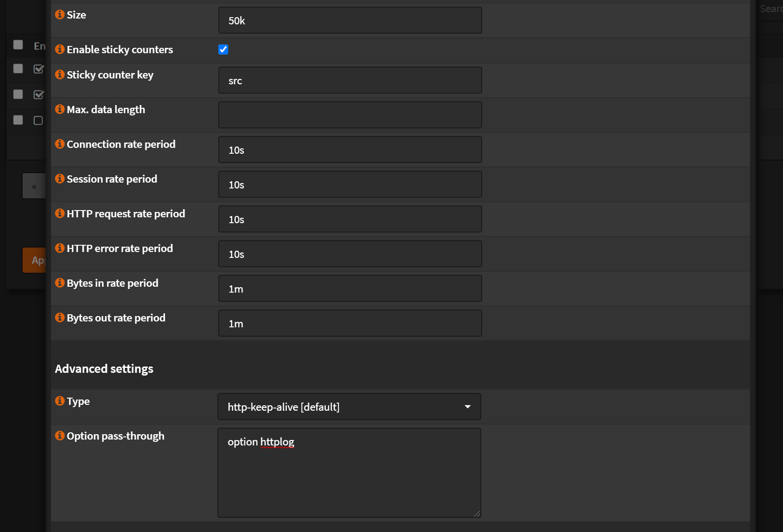This screenshot has height=532, width=783.
Task: Show help for Bytes in rate period
Action: point(60,283)
